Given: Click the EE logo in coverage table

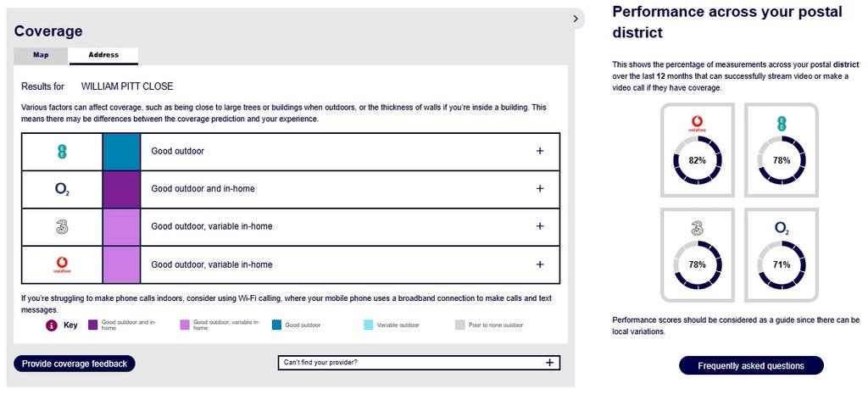Looking at the screenshot, I should point(62,151).
